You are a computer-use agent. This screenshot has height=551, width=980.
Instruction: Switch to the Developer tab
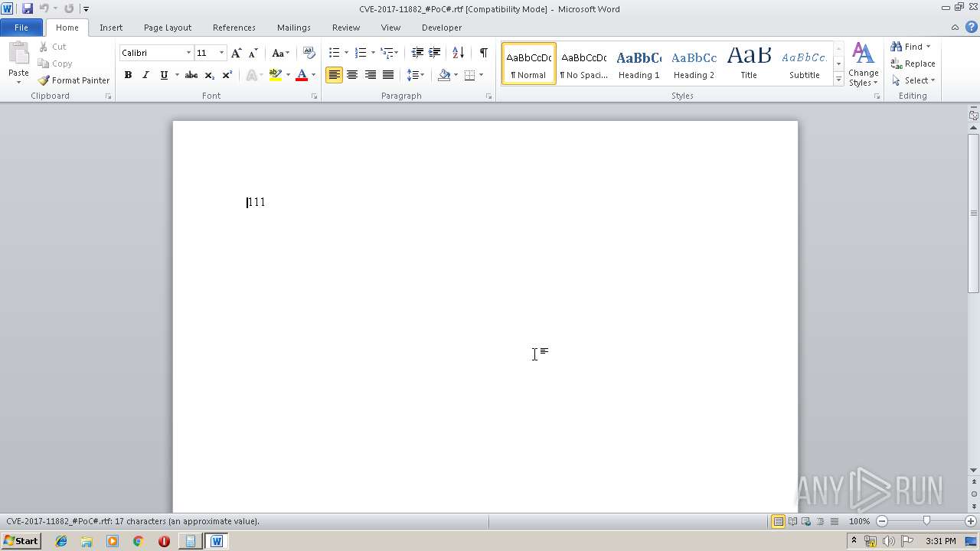coord(442,28)
